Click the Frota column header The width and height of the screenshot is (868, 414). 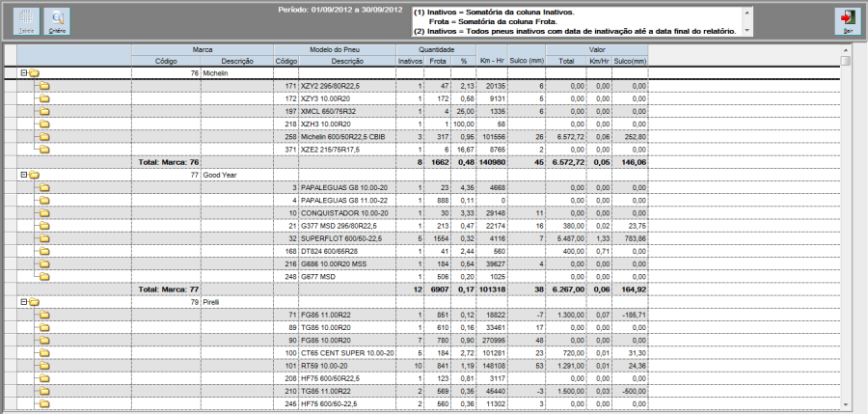pos(438,61)
